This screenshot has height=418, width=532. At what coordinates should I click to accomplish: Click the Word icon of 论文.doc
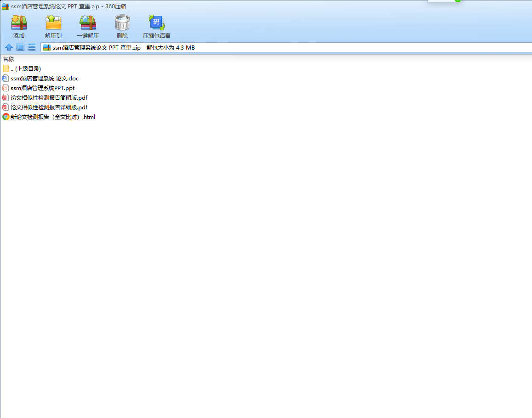(6, 78)
